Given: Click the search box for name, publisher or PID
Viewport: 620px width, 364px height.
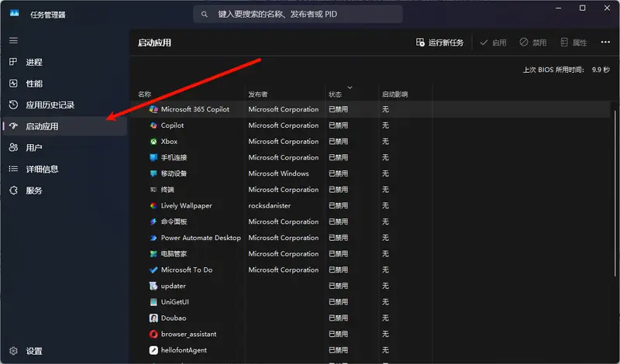Looking at the screenshot, I should pos(298,14).
